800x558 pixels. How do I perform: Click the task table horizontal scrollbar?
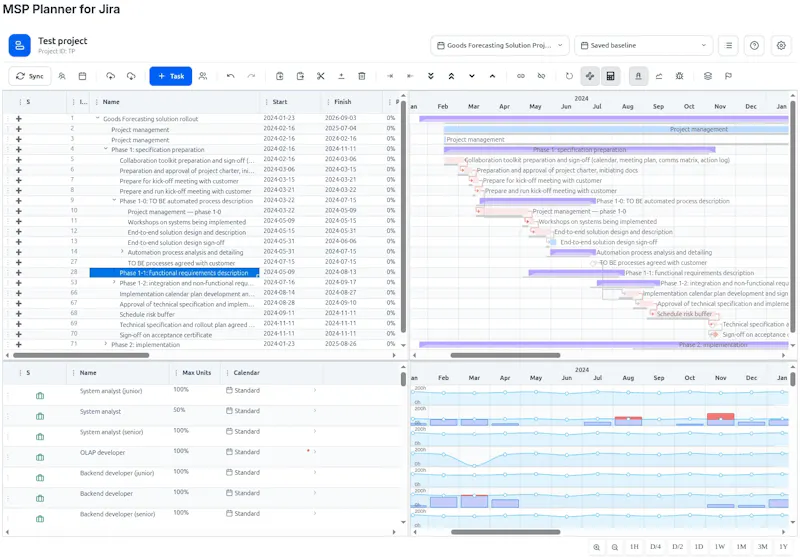pyautogui.click(x=81, y=356)
